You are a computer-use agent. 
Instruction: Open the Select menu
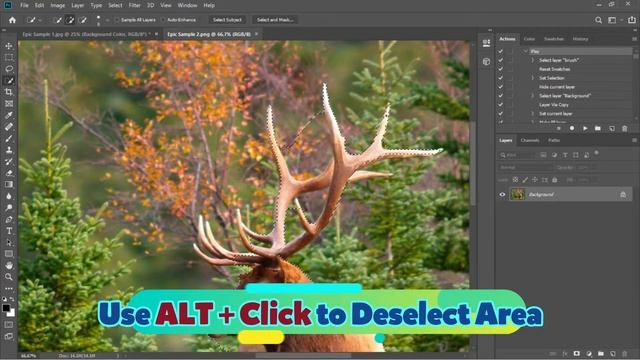(x=115, y=5)
